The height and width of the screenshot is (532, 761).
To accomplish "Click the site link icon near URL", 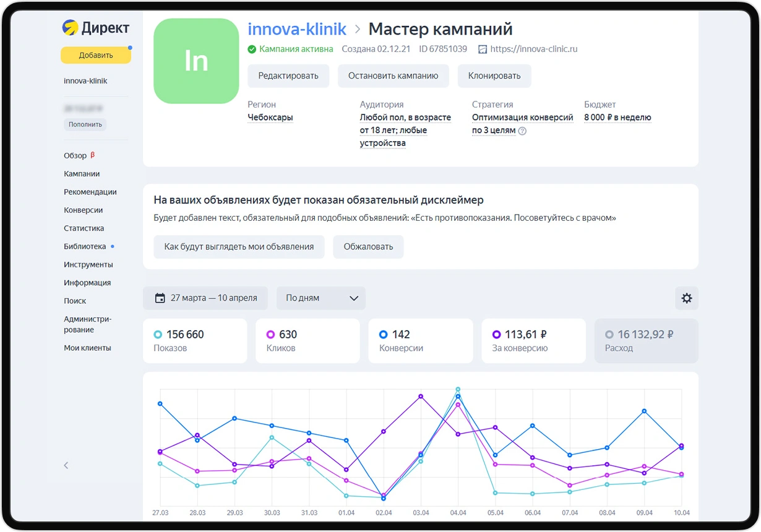I will pyautogui.click(x=483, y=49).
